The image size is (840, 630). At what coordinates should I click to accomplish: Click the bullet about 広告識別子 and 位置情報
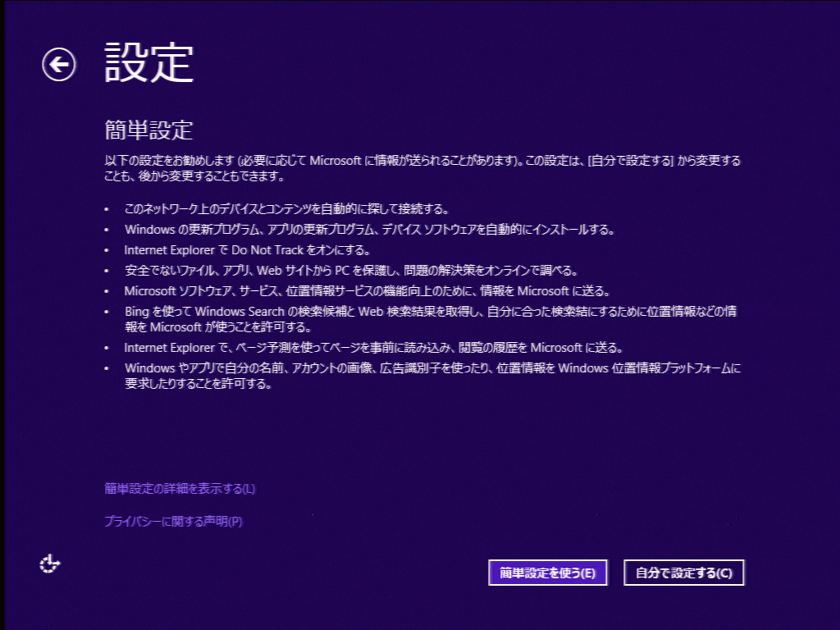433,376
